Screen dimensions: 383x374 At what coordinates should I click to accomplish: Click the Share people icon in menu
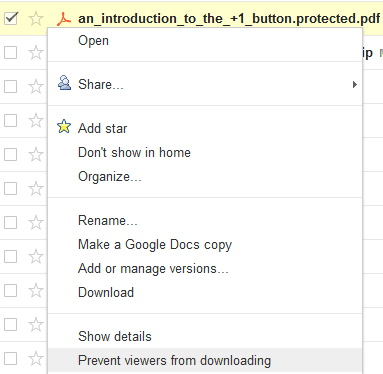[64, 83]
